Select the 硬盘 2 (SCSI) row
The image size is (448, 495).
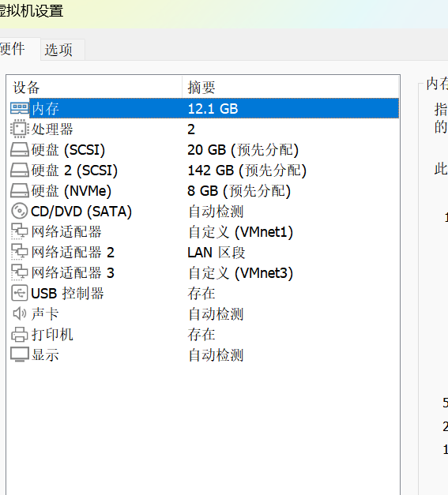coord(205,170)
